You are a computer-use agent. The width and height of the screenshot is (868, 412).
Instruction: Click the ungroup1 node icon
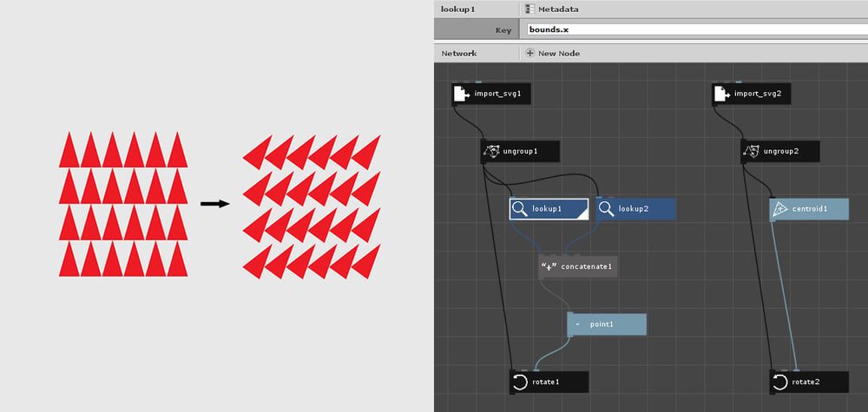pyautogui.click(x=491, y=151)
